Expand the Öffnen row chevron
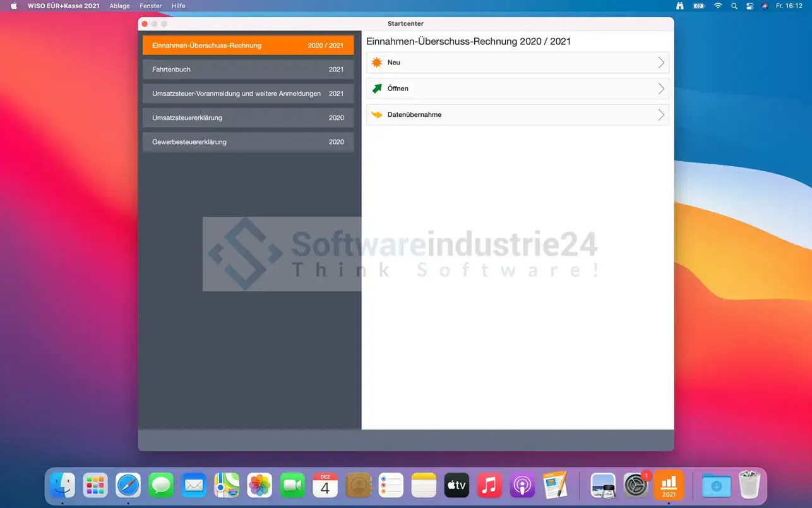The width and height of the screenshot is (812, 508). (x=661, y=88)
